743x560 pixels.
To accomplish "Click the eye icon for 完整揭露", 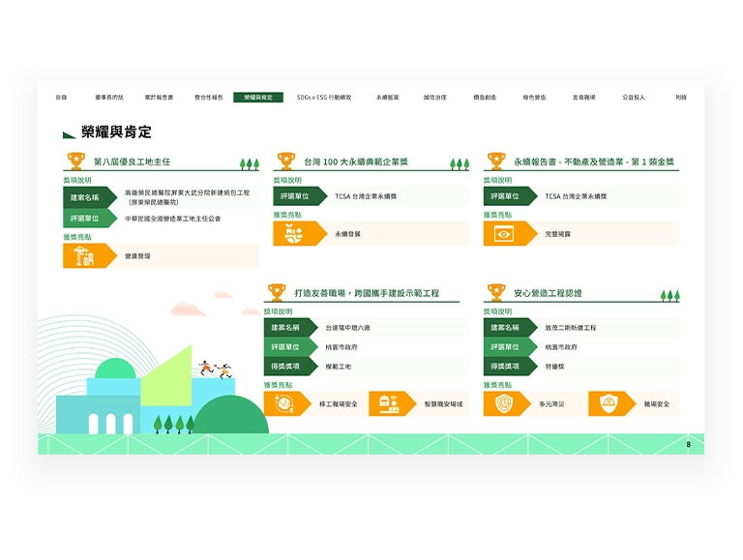I will coord(504,233).
